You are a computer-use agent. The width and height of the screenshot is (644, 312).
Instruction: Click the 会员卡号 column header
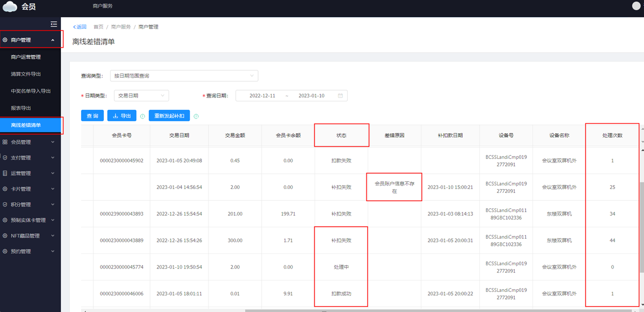121,135
